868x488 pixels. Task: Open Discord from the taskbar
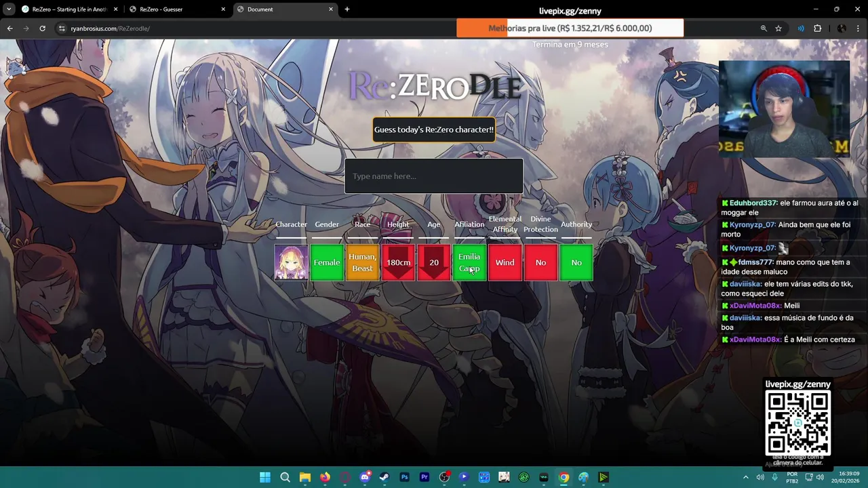coord(365,477)
